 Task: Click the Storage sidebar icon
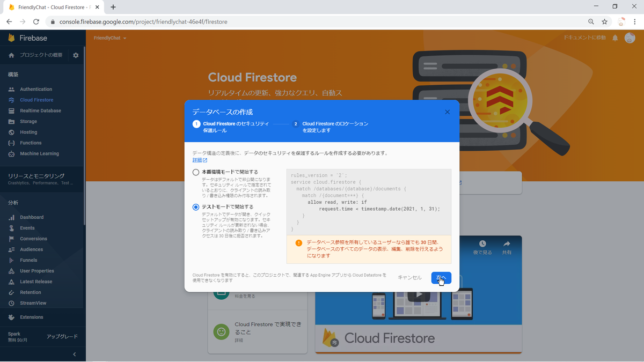pos(11,121)
